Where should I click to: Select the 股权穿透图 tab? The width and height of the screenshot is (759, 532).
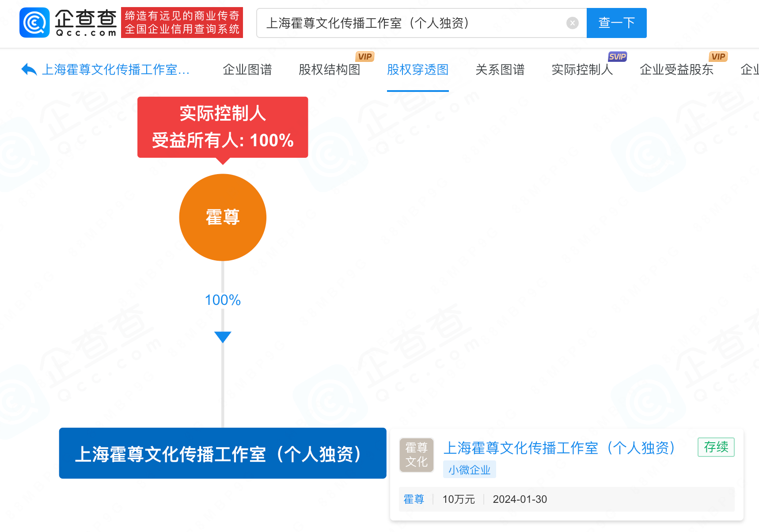pyautogui.click(x=417, y=70)
